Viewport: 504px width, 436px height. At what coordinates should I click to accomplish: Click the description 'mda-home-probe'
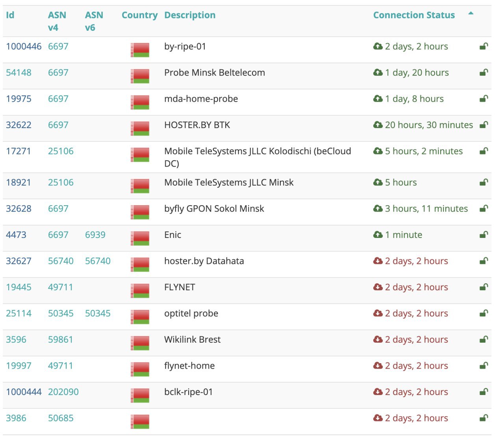(x=201, y=99)
